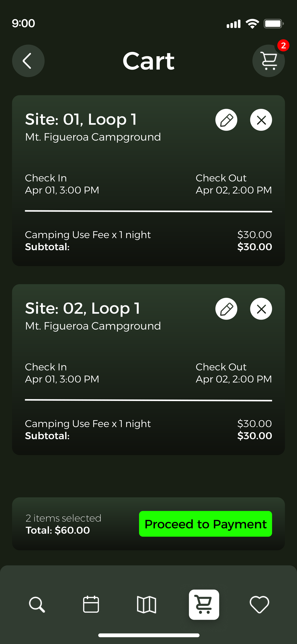Remove Site 01 from the cart

261,120
